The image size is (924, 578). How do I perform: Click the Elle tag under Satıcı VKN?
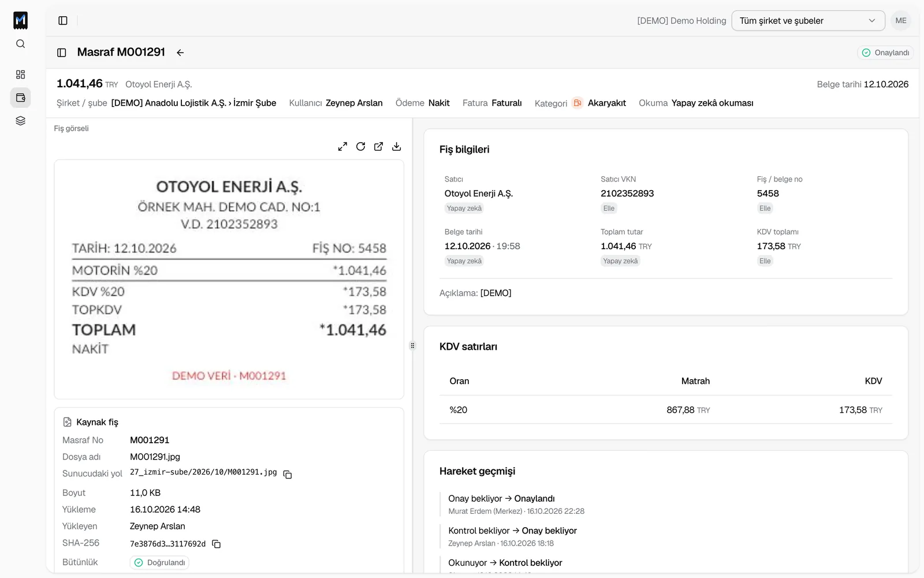click(x=609, y=209)
